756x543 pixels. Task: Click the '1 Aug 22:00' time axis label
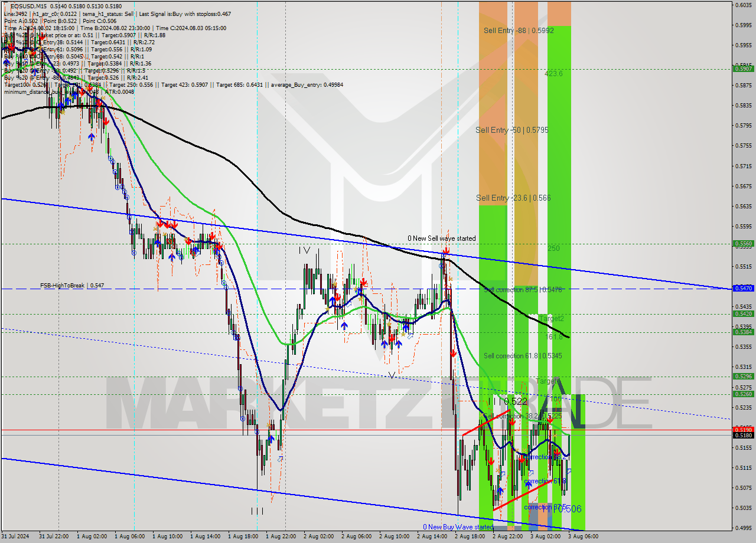coord(281,537)
